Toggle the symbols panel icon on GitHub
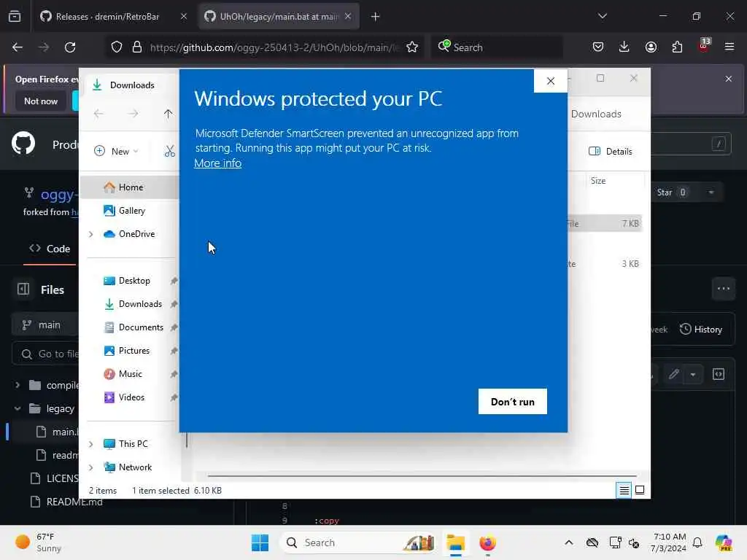 pyautogui.click(x=719, y=374)
